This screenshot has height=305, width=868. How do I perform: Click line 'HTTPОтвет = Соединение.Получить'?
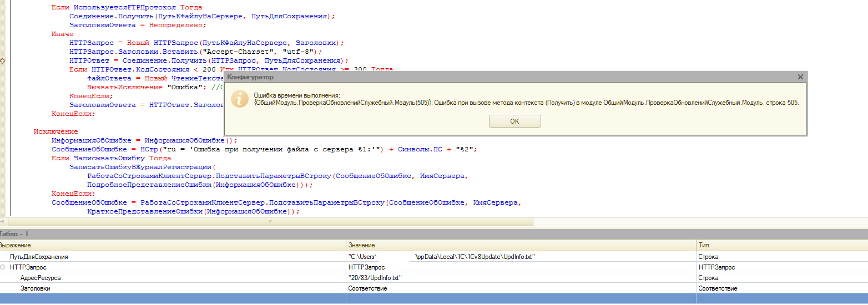coord(209,60)
